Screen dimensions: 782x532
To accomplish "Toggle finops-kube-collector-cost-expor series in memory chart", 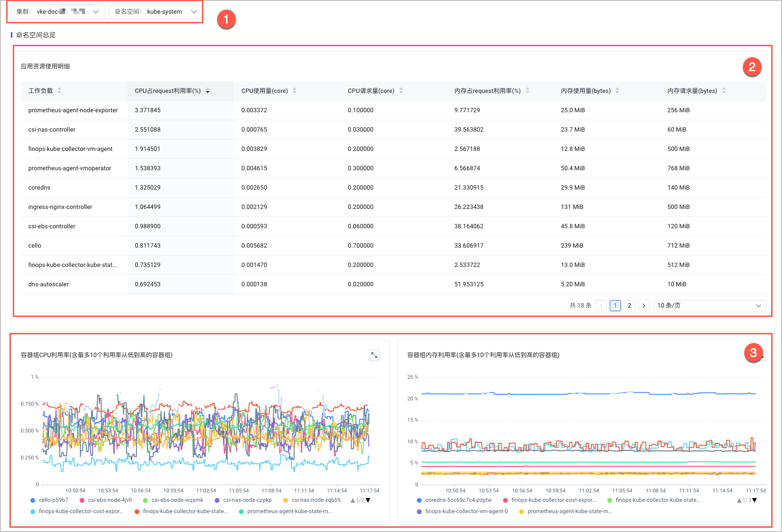I will click(549, 500).
